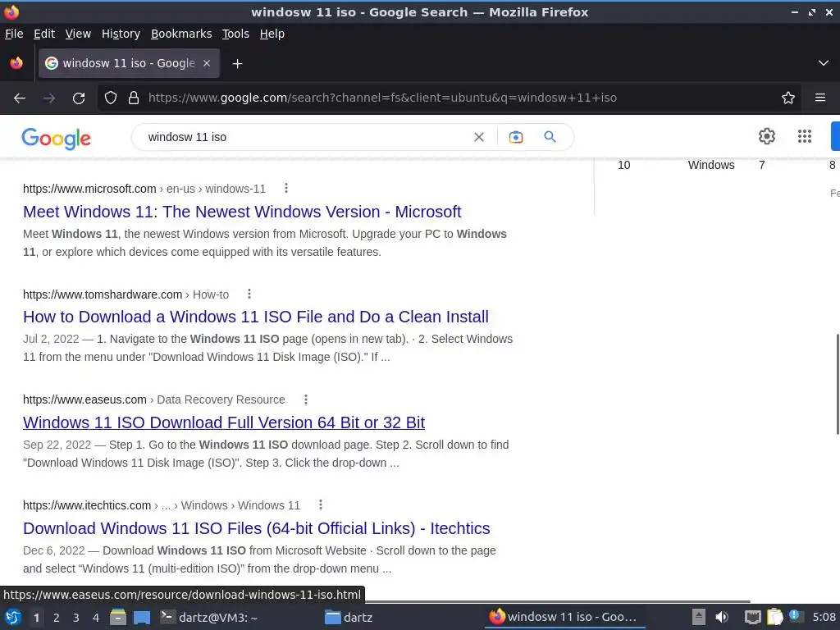Screen dimensions: 840x630
Task: Reload the current page
Action: 79,98
